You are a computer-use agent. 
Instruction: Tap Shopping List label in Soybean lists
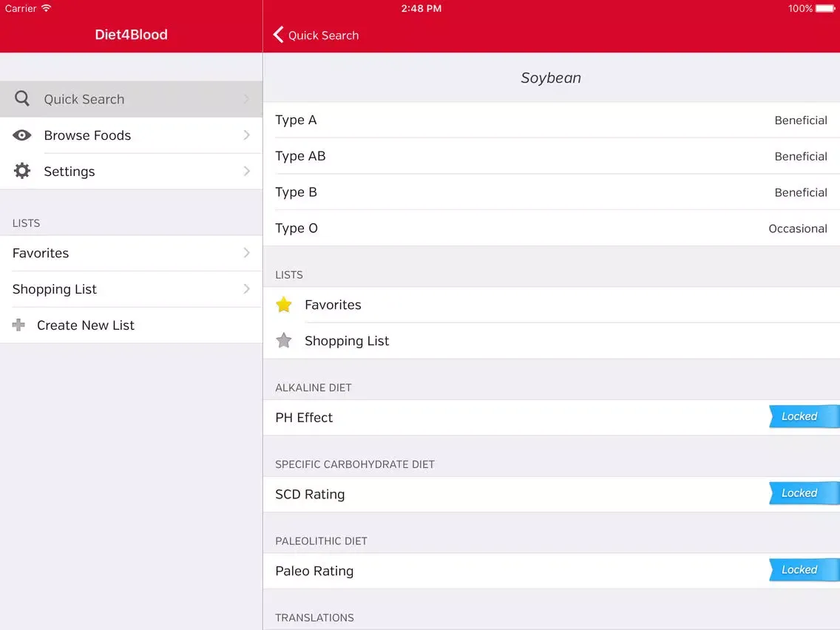coord(347,342)
